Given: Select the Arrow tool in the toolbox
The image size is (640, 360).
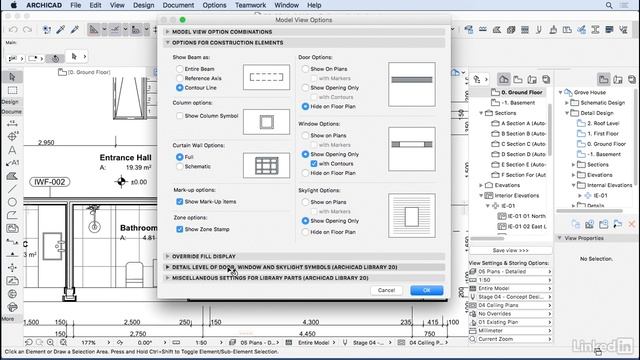Looking at the screenshot, I should pyautogui.click(x=12, y=77).
